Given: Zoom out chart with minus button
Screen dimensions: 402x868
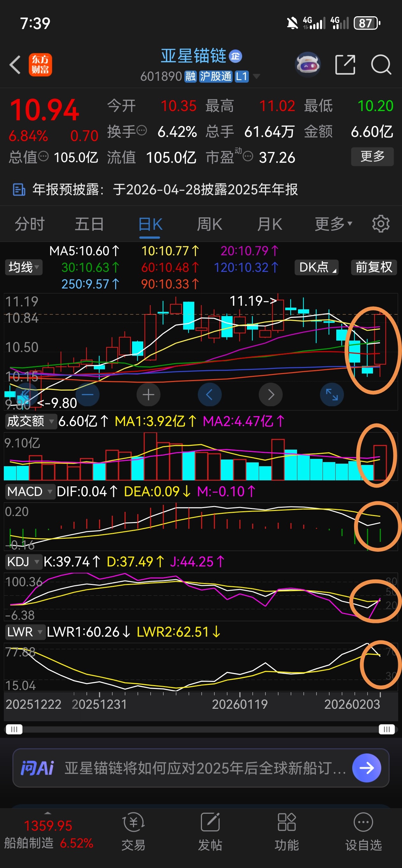Looking at the screenshot, I should coord(88,394).
